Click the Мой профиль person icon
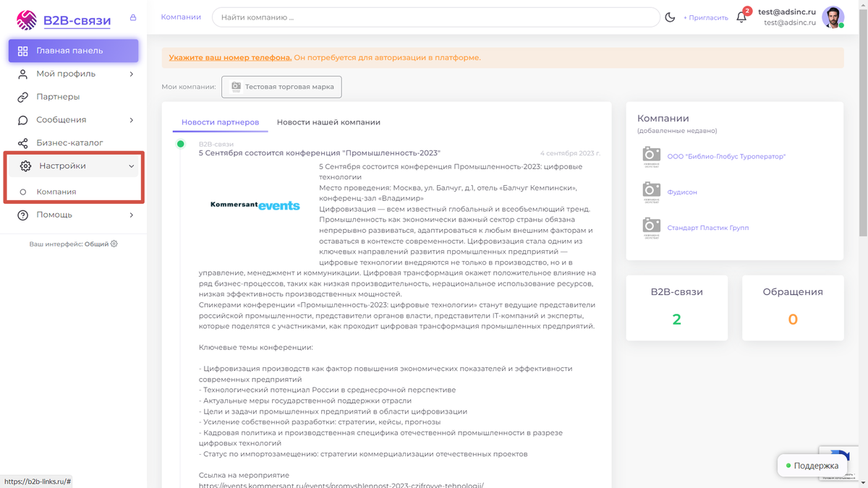Viewport: 868px width, 488px height. pos(22,74)
